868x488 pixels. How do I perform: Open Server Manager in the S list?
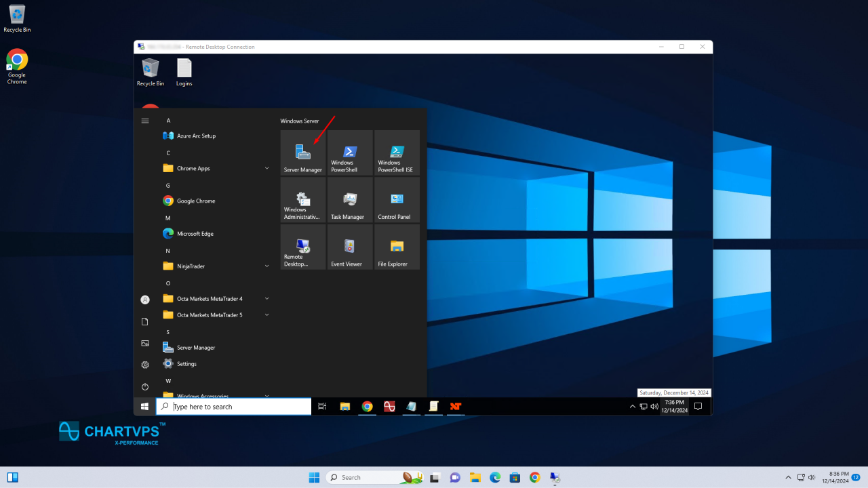click(x=216, y=347)
